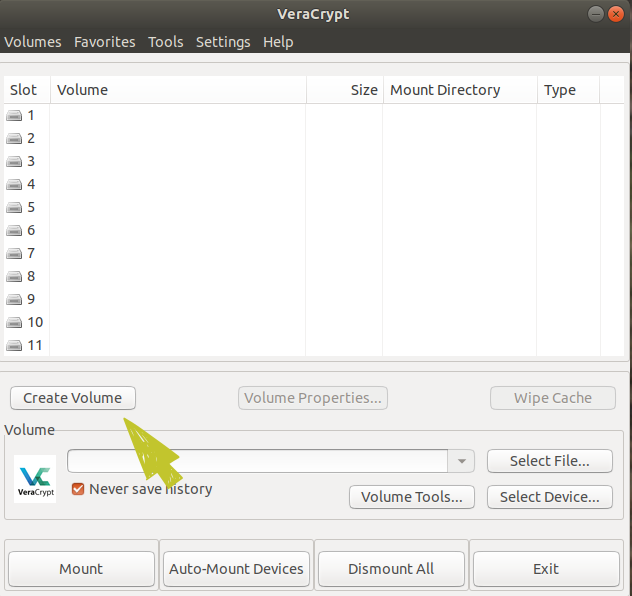Screen dimensions: 632x596
Task: Click the Wipe Cache button
Action: pos(553,398)
